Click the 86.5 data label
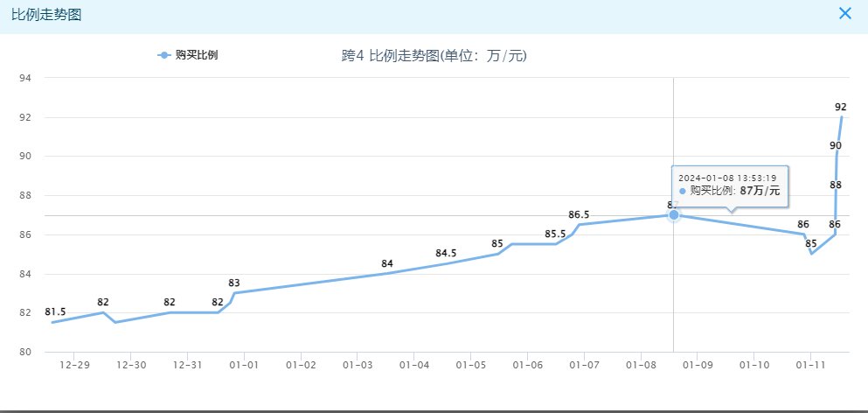Viewport: 868px width, 413px height. 579,214
